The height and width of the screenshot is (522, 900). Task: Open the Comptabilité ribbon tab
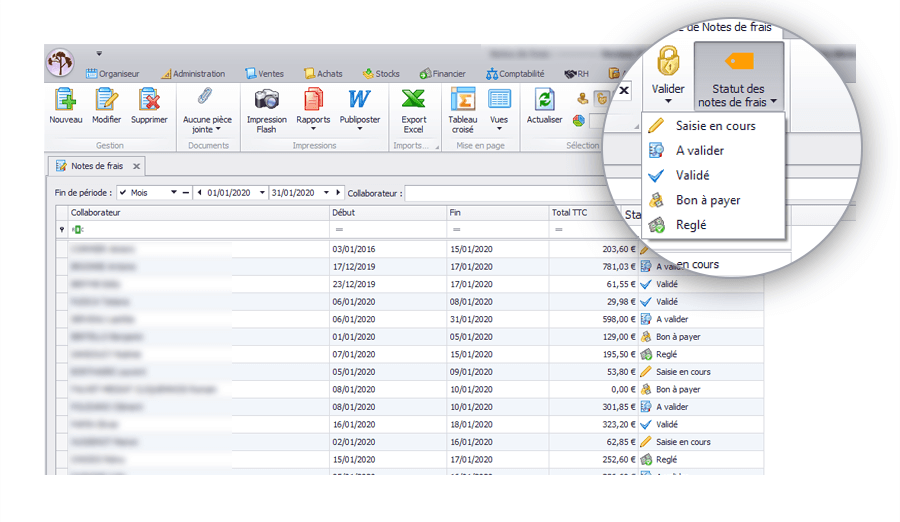(x=515, y=73)
